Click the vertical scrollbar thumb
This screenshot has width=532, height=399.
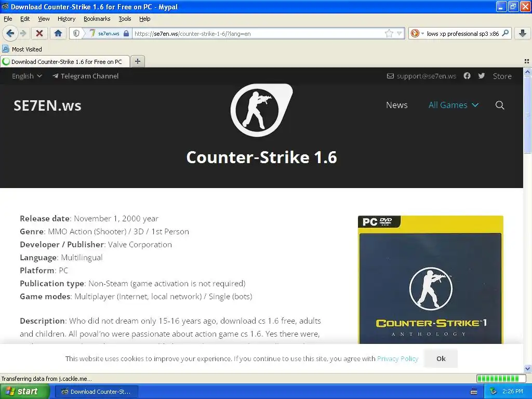click(527, 115)
